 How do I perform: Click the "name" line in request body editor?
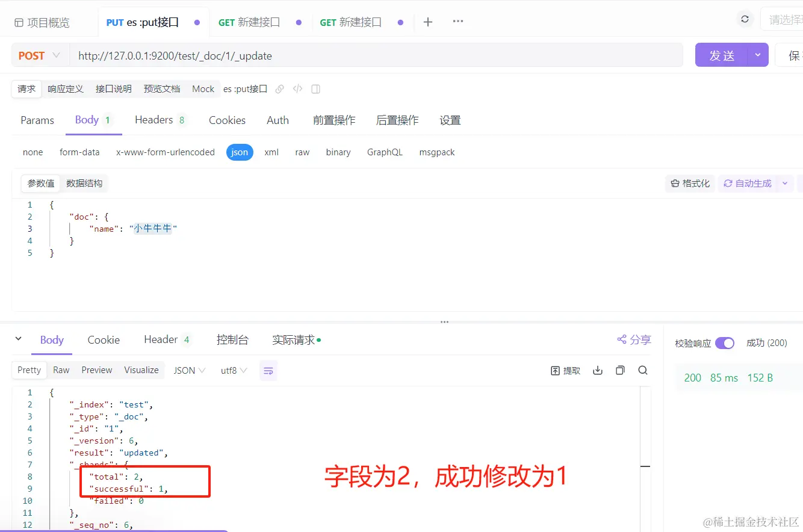click(134, 229)
